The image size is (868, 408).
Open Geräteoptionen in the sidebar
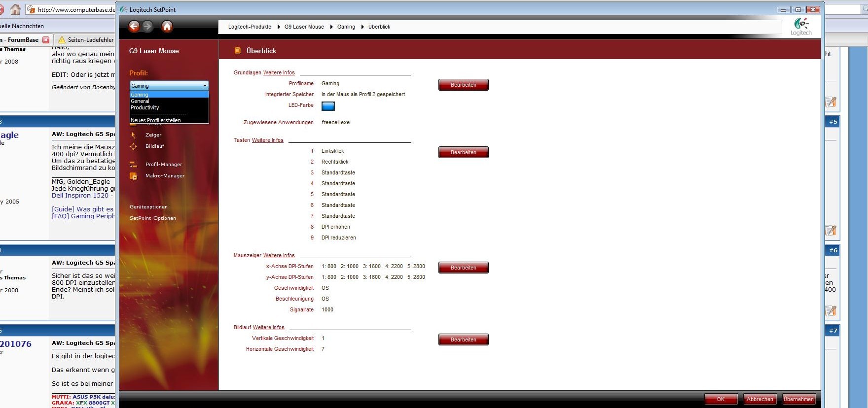pos(148,207)
